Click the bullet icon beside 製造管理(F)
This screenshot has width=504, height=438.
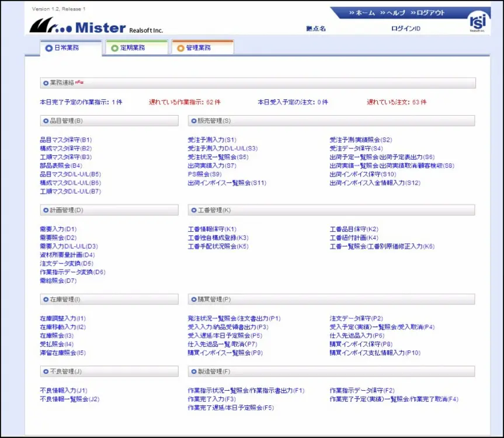193,372
